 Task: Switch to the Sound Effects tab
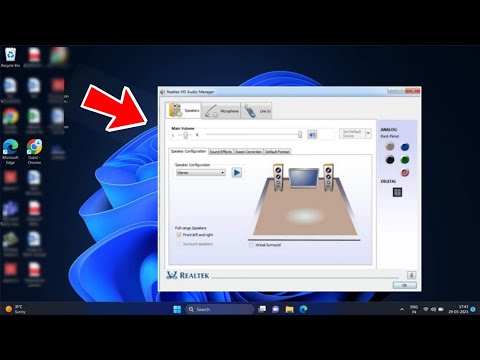[x=221, y=152]
